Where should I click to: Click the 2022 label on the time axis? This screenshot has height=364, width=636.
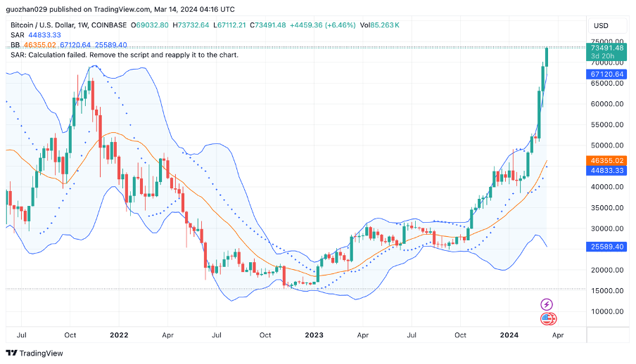tap(119, 336)
